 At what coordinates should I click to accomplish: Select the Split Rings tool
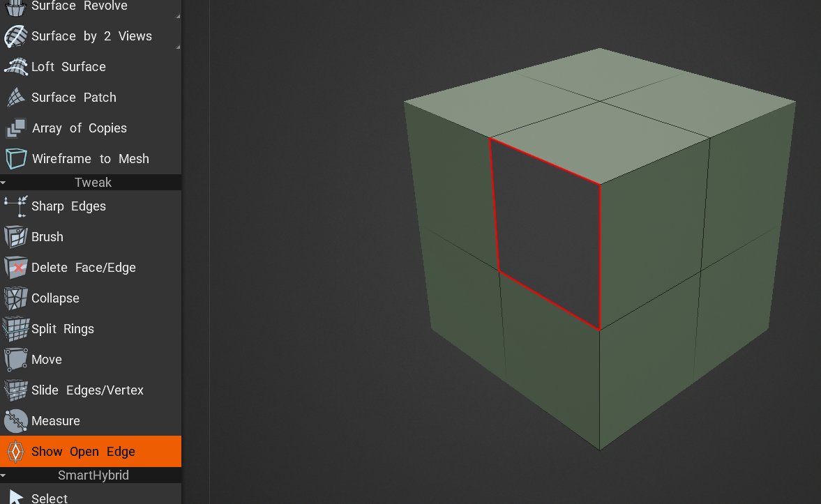pos(62,329)
